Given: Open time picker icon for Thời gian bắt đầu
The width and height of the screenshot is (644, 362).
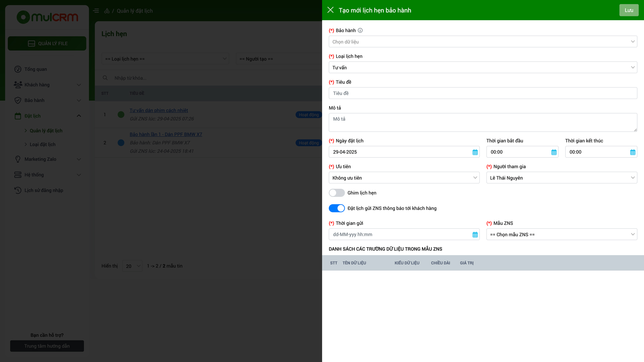Looking at the screenshot, I should [554, 152].
